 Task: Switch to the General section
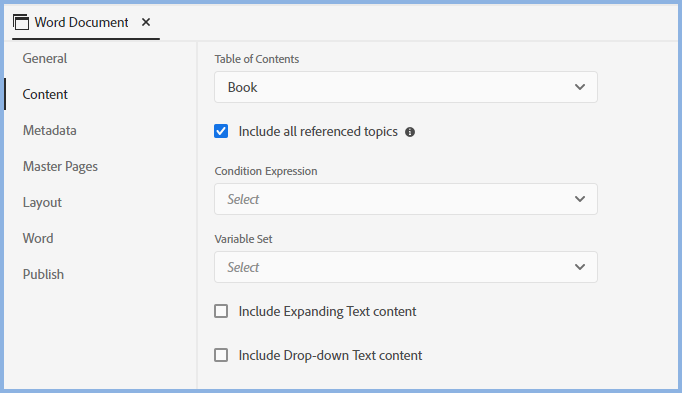(45, 58)
